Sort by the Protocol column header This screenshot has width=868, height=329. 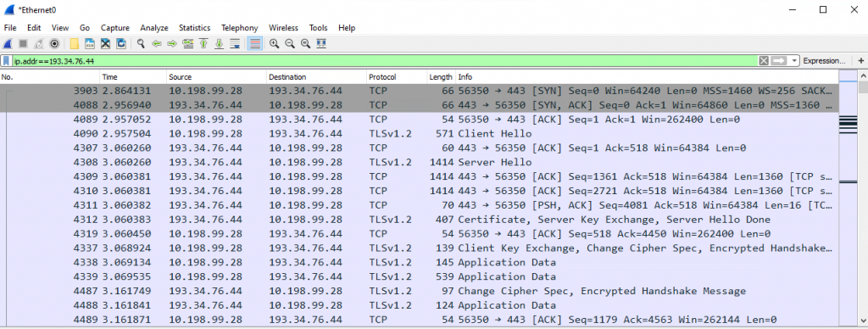[397, 77]
